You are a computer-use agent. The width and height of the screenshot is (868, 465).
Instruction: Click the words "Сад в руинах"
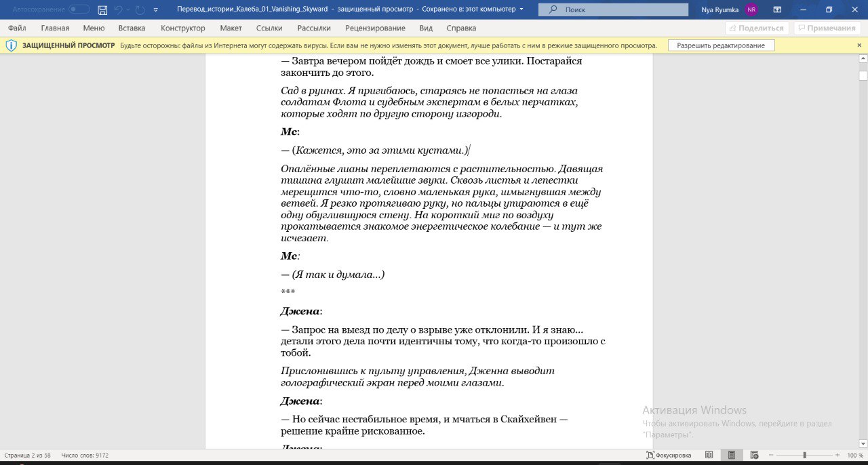point(313,91)
